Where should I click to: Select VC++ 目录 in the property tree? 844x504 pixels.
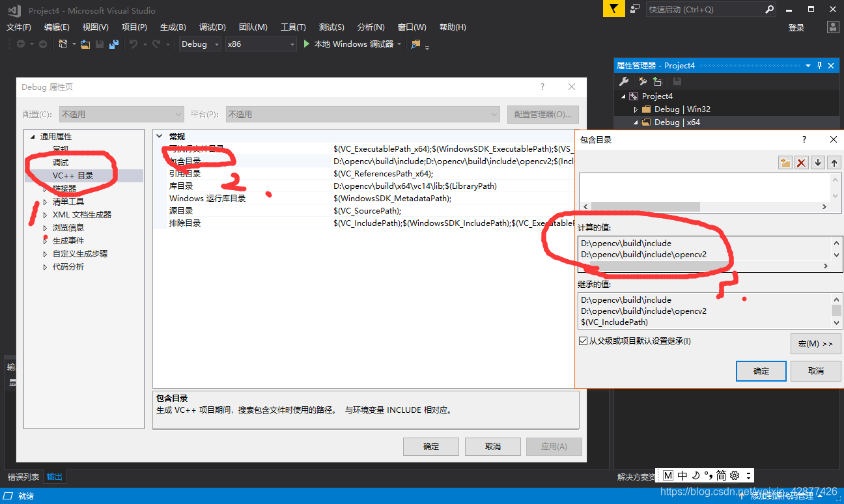click(x=73, y=176)
